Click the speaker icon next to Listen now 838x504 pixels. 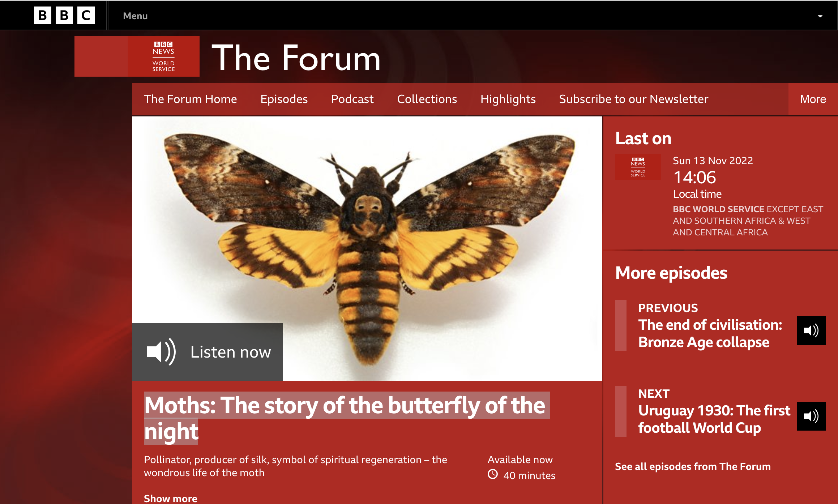161,351
